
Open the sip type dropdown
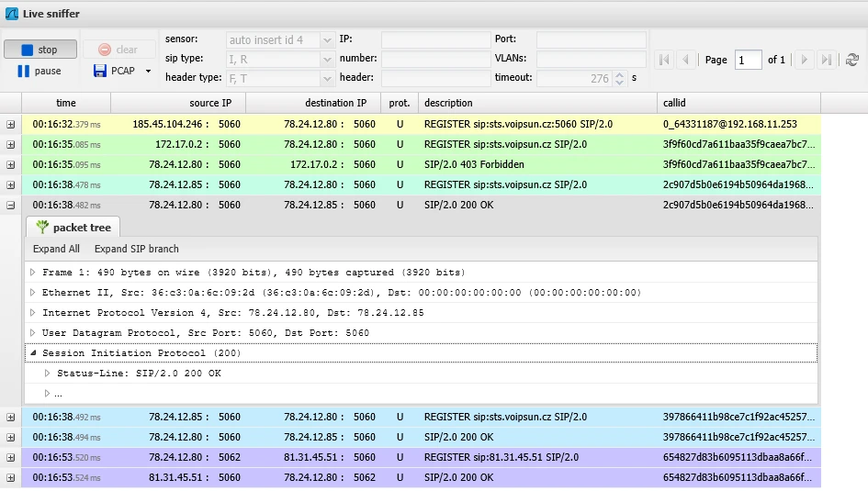327,59
